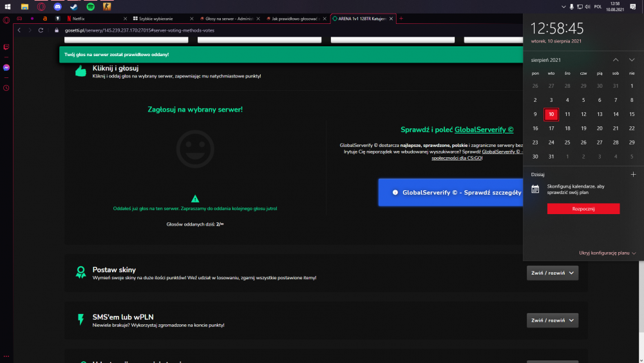Click the thumbs-up icon beside Kliknij i głosuj
Screen dimensions: 644x363
[x=81, y=71]
